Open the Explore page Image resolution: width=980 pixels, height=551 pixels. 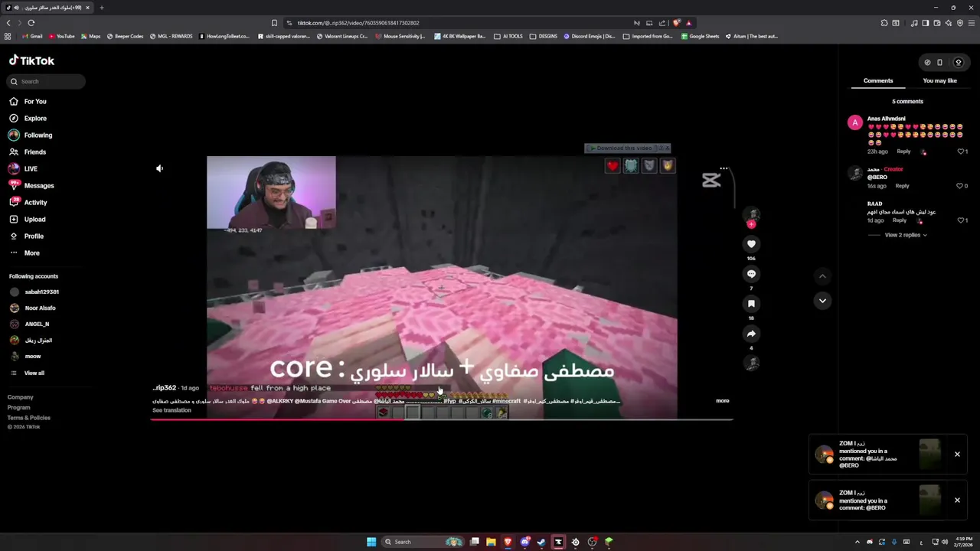(x=28, y=118)
